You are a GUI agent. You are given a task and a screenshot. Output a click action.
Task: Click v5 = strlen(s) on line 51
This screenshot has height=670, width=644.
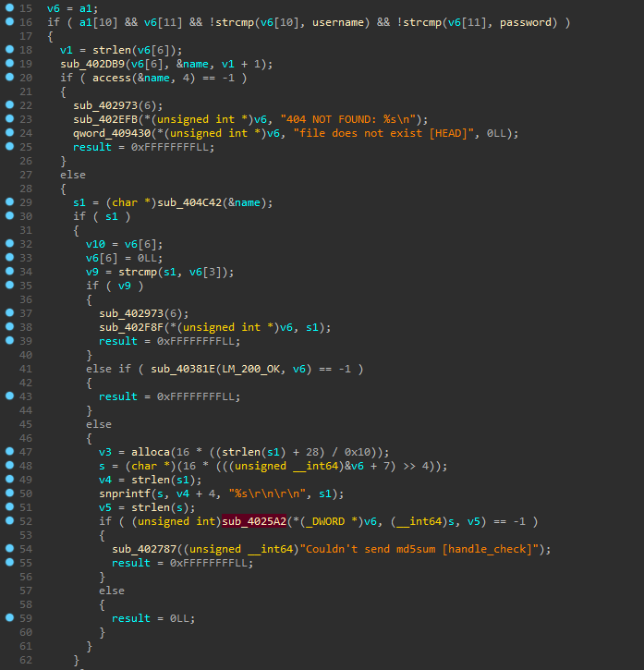(x=147, y=507)
